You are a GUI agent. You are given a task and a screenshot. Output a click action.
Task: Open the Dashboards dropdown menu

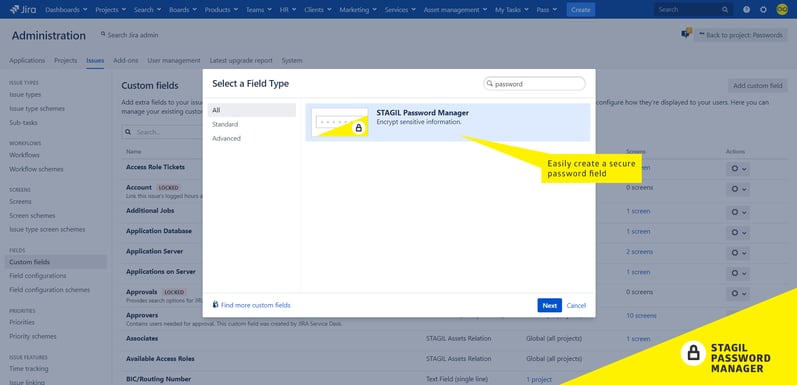(66, 10)
